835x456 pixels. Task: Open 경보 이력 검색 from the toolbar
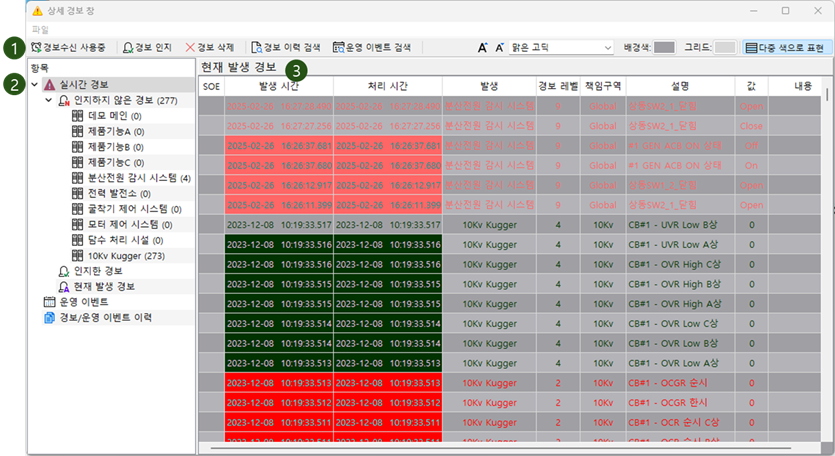pos(286,47)
